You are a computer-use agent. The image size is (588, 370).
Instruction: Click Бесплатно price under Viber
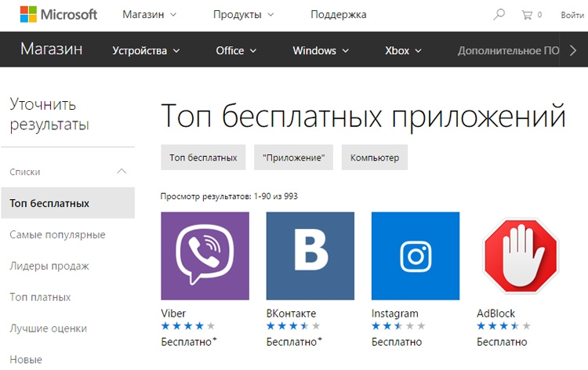click(189, 342)
